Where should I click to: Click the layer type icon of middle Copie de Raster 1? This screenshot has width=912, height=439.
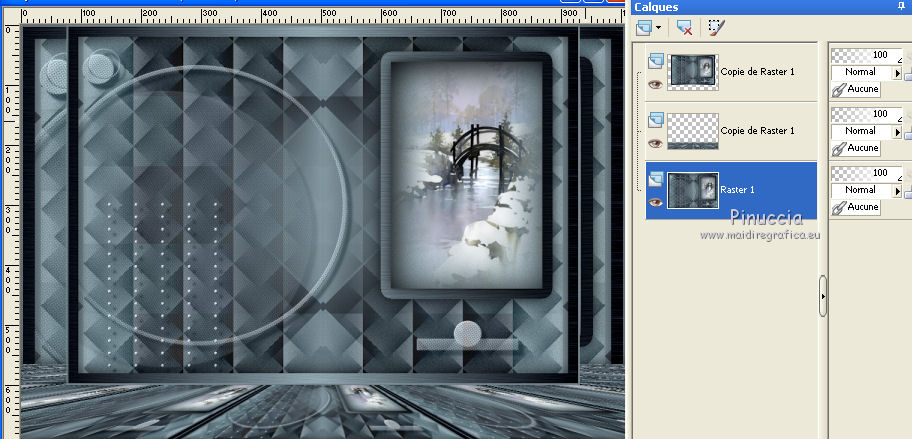[x=656, y=119]
